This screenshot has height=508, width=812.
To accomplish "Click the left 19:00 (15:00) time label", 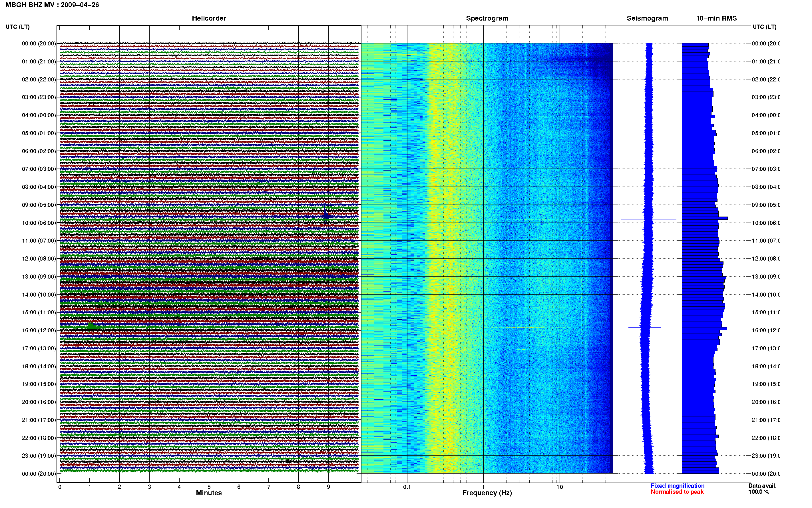I will click(39, 384).
